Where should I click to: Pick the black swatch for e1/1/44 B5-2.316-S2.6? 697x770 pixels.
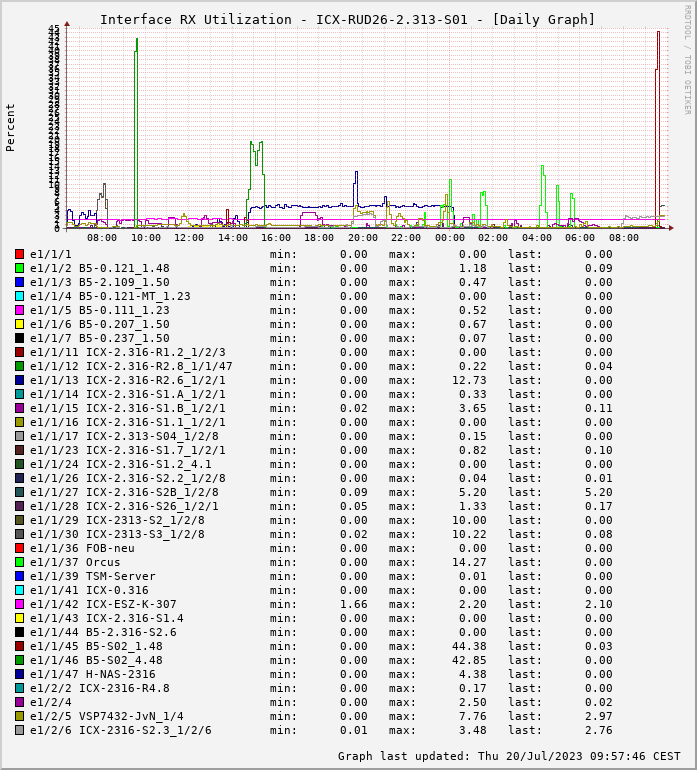click(x=19, y=632)
